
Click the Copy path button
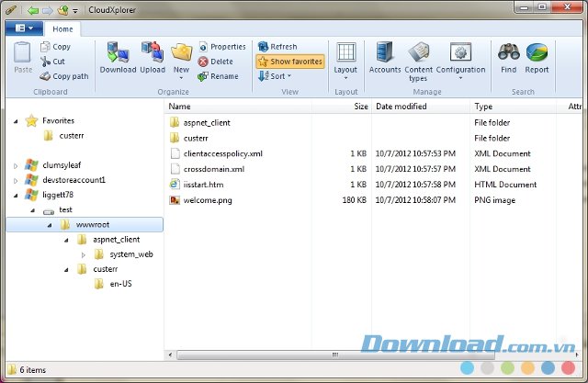pyautogui.click(x=64, y=76)
